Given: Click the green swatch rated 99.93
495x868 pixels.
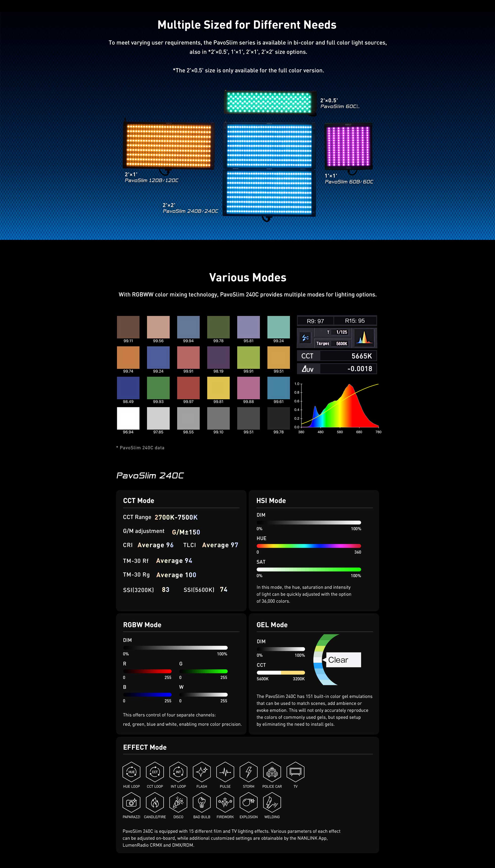Looking at the screenshot, I should tap(158, 388).
